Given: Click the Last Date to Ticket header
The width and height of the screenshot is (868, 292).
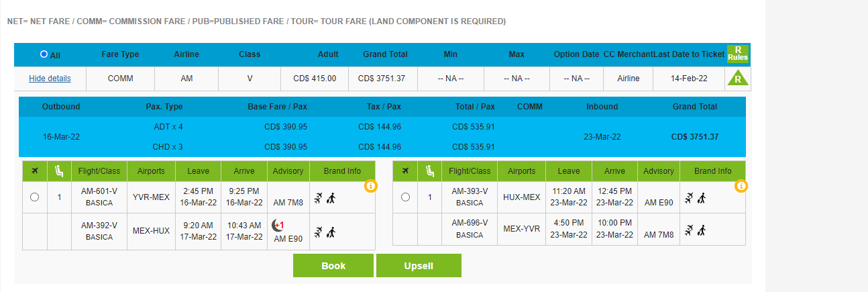Looking at the screenshot, I should 690,54.
